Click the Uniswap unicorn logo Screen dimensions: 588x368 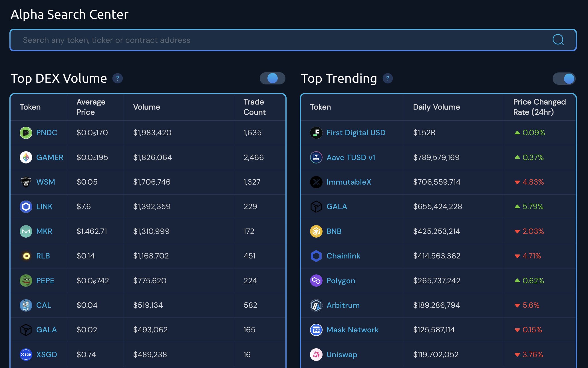pyautogui.click(x=316, y=355)
